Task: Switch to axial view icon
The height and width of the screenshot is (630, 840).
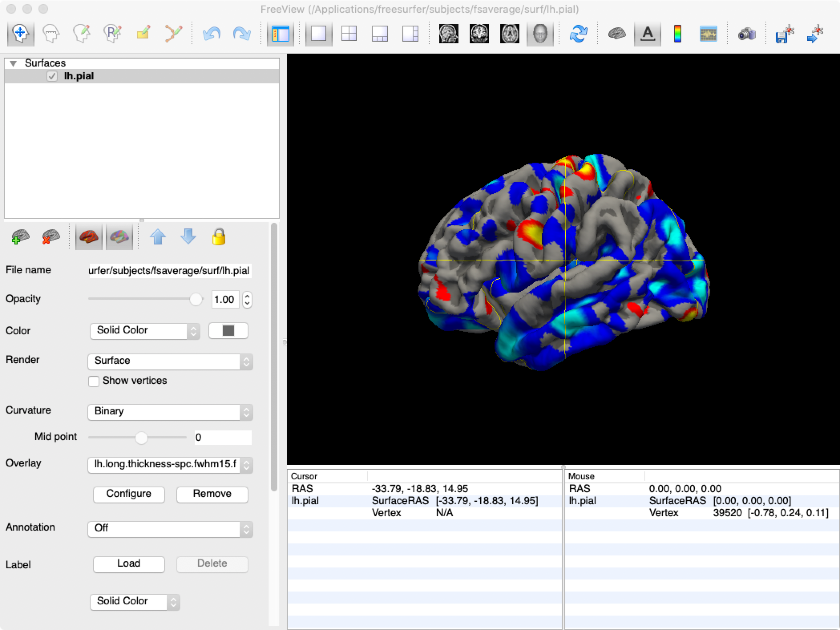Action: coord(509,34)
